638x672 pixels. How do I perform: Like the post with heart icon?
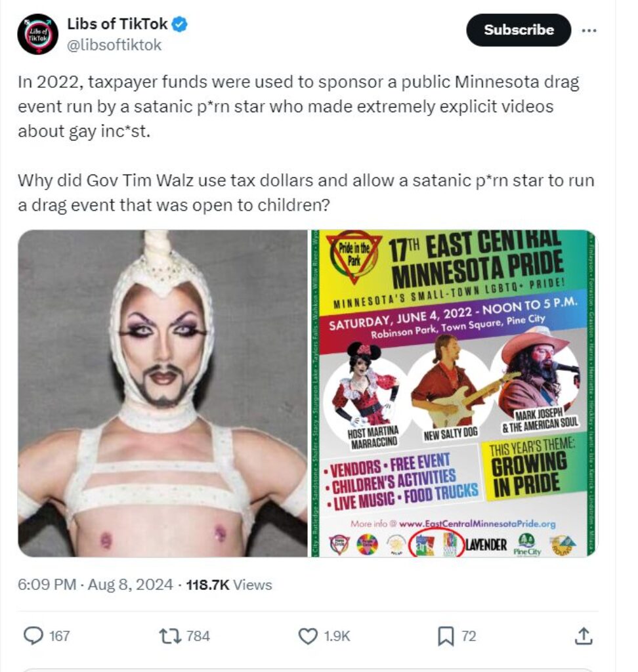308,637
